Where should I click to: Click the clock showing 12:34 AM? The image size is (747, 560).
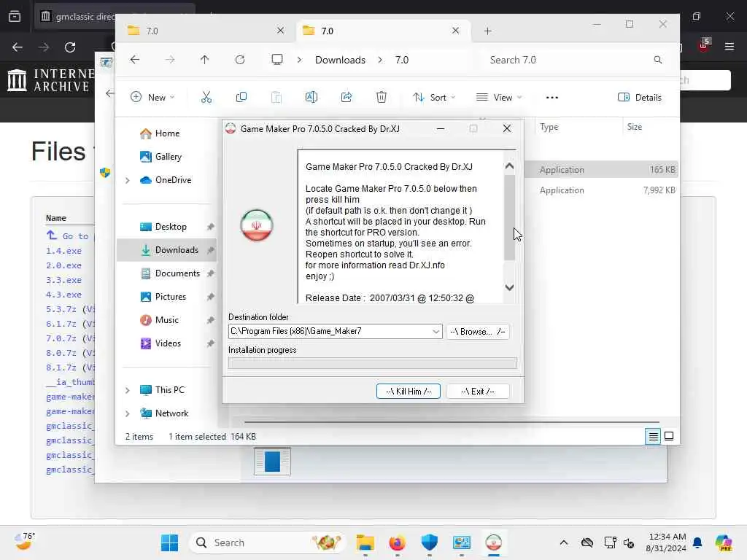click(x=667, y=542)
